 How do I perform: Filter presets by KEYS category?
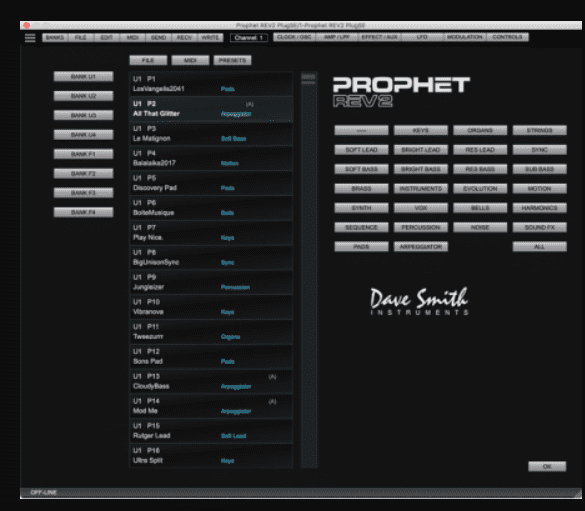point(421,130)
